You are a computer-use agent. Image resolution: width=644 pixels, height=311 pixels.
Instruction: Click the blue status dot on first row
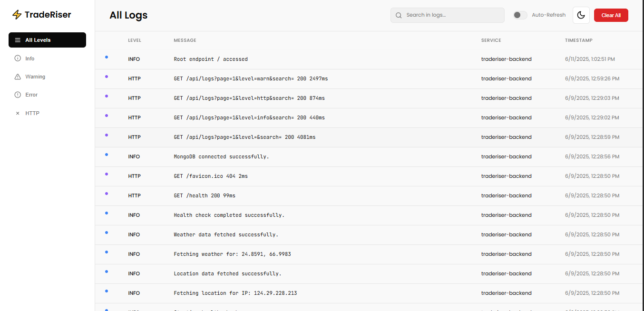point(106,57)
